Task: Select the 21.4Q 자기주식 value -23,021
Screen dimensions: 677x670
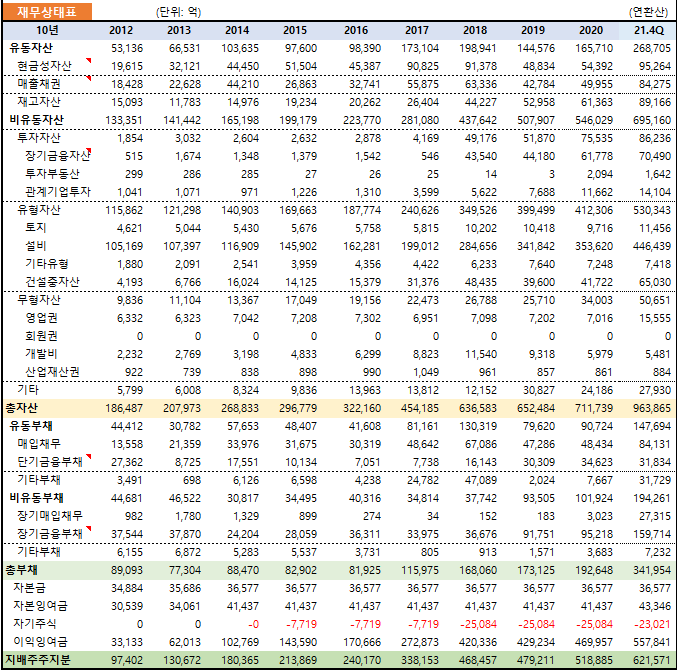Action: tap(652, 624)
